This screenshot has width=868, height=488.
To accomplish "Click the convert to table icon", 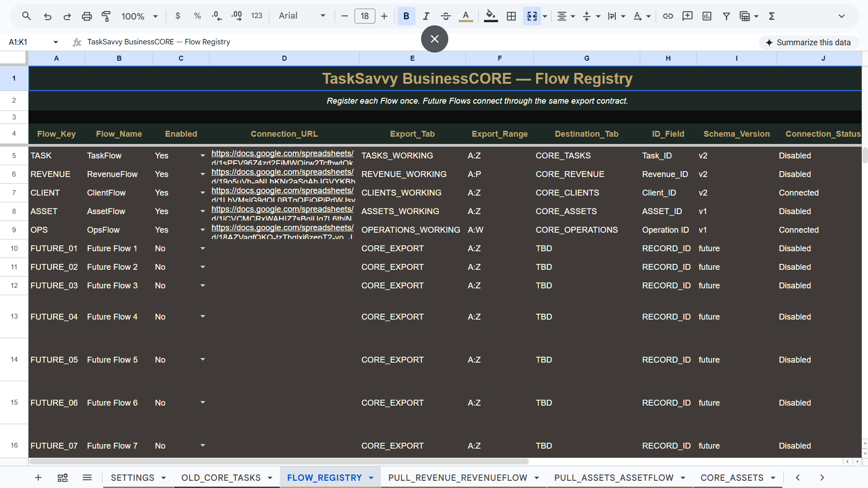I will tap(62, 478).
